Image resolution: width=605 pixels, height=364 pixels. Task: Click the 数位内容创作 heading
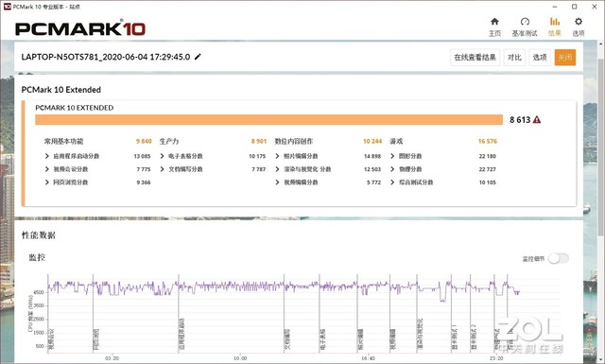pyautogui.click(x=294, y=141)
